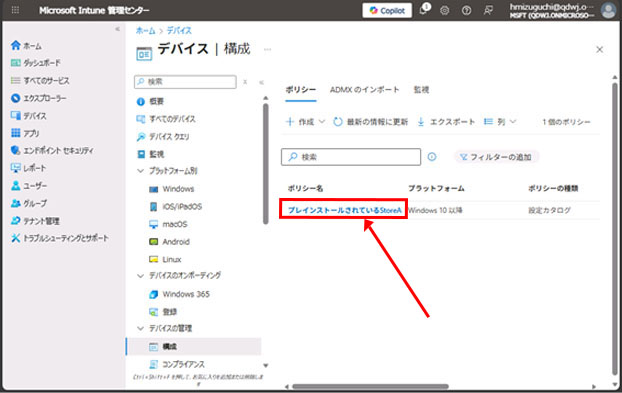This screenshot has width=622, height=393.
Task: Open コンプライアンス in the device menu
Action: point(177,364)
